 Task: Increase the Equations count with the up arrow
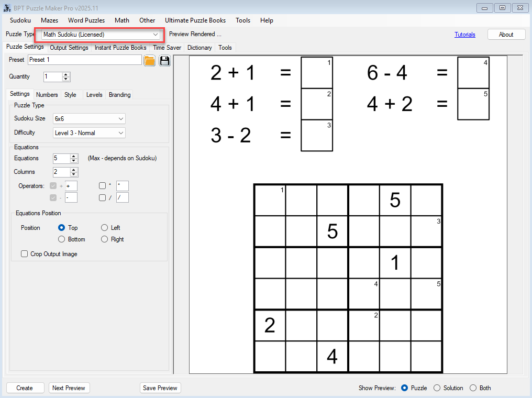tap(74, 156)
